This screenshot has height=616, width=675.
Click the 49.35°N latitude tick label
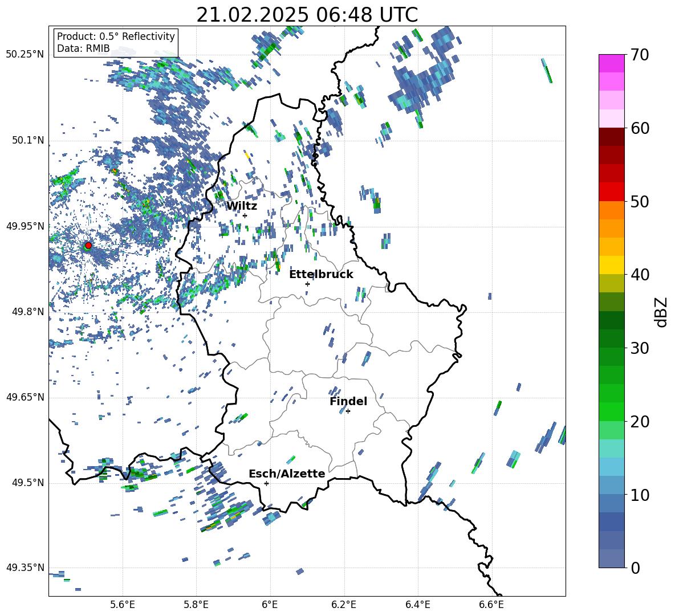(25, 568)
